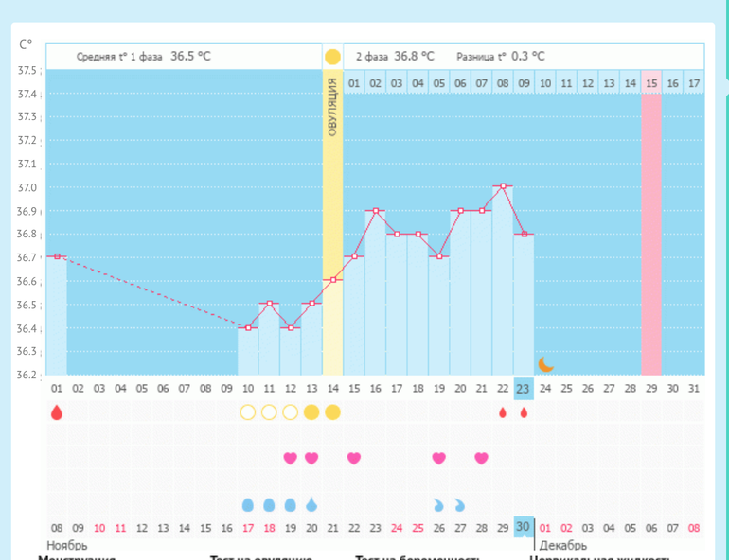729x560 pixels.
Task: Select the pink-highlighted phase day 15 column header
Action: pyautogui.click(x=651, y=83)
